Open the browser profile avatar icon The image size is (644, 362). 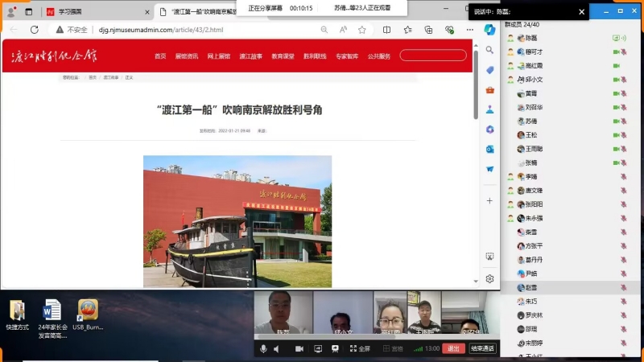pyautogui.click(x=11, y=12)
